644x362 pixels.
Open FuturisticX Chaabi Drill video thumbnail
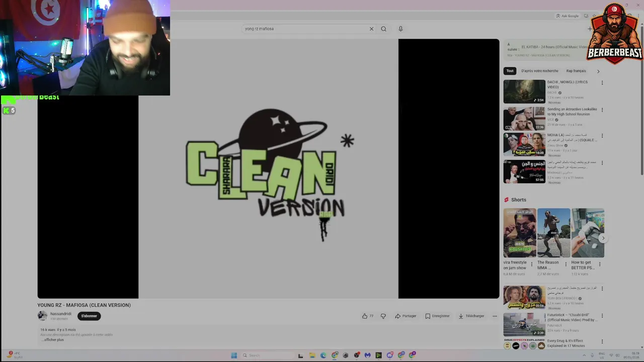click(524, 324)
